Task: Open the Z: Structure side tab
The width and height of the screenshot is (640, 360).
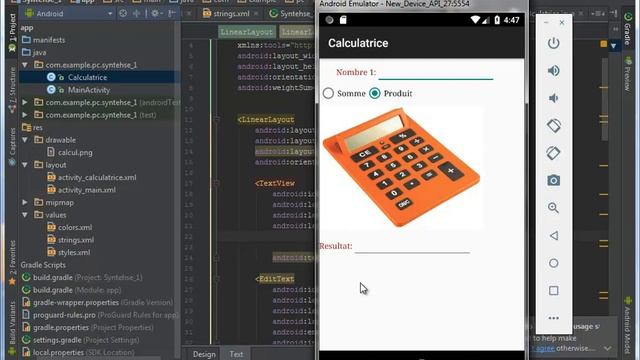Action: click(12, 90)
